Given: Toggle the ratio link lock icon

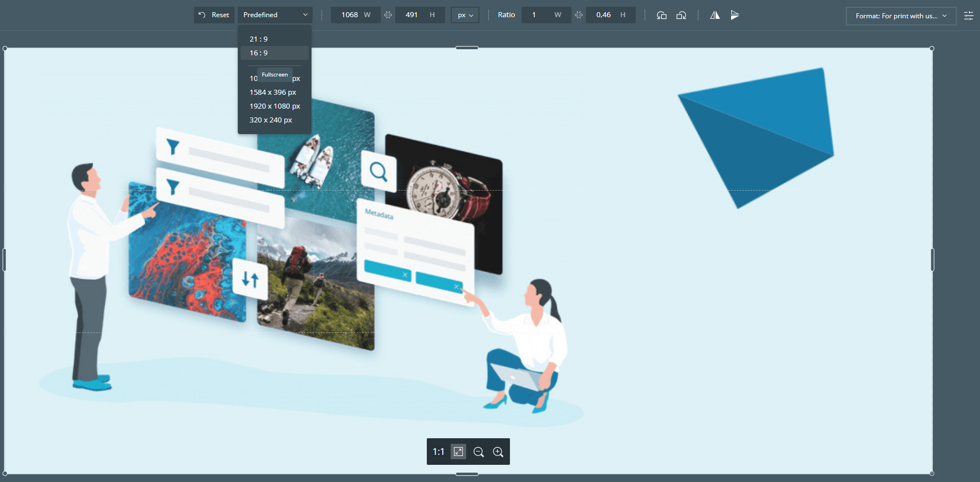Looking at the screenshot, I should click(579, 15).
